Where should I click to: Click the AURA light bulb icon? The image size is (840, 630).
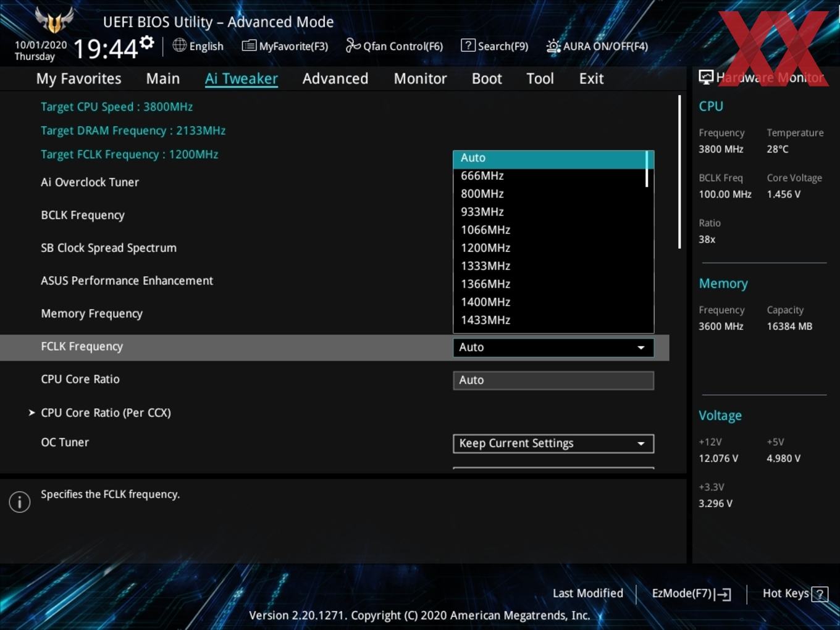[553, 46]
